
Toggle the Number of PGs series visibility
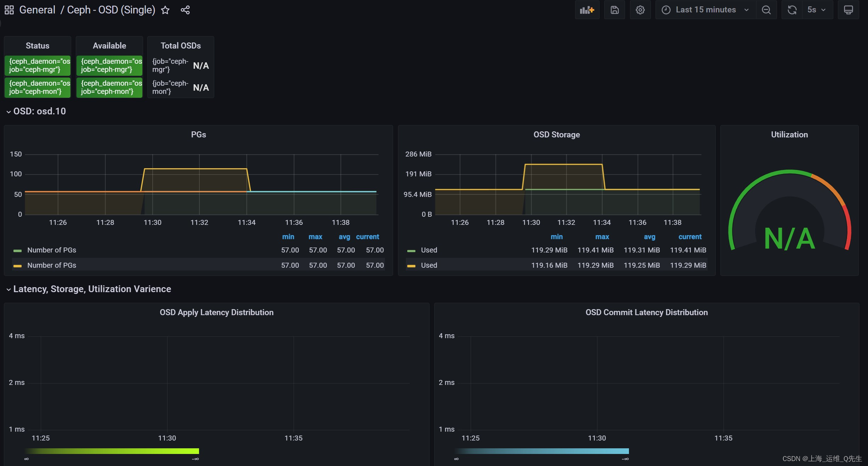[x=52, y=250]
